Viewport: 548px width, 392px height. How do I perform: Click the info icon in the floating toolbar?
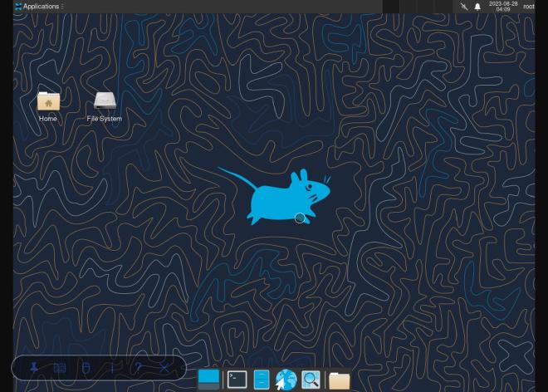click(112, 368)
